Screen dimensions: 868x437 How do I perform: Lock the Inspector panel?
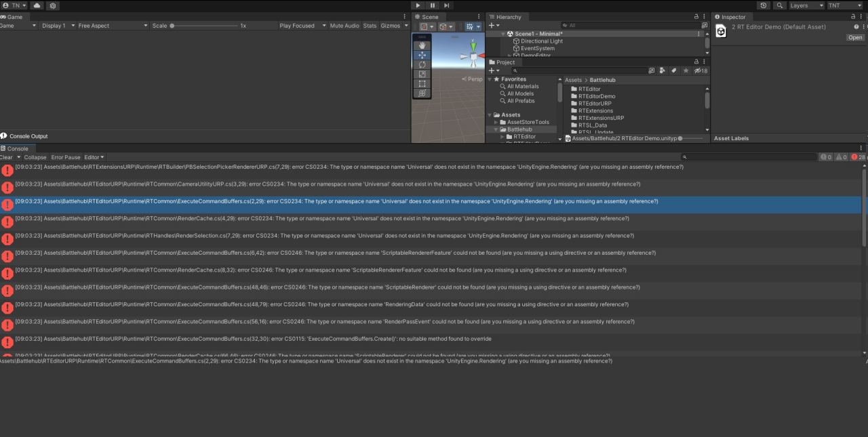(852, 16)
